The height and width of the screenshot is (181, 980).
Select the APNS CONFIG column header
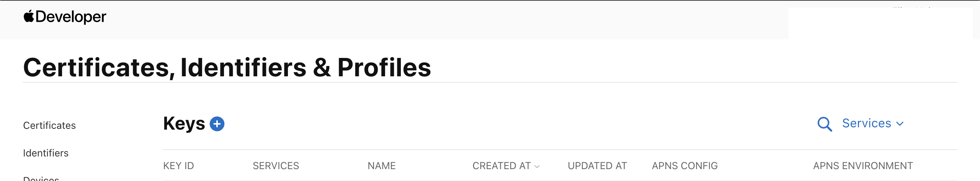tap(684, 166)
